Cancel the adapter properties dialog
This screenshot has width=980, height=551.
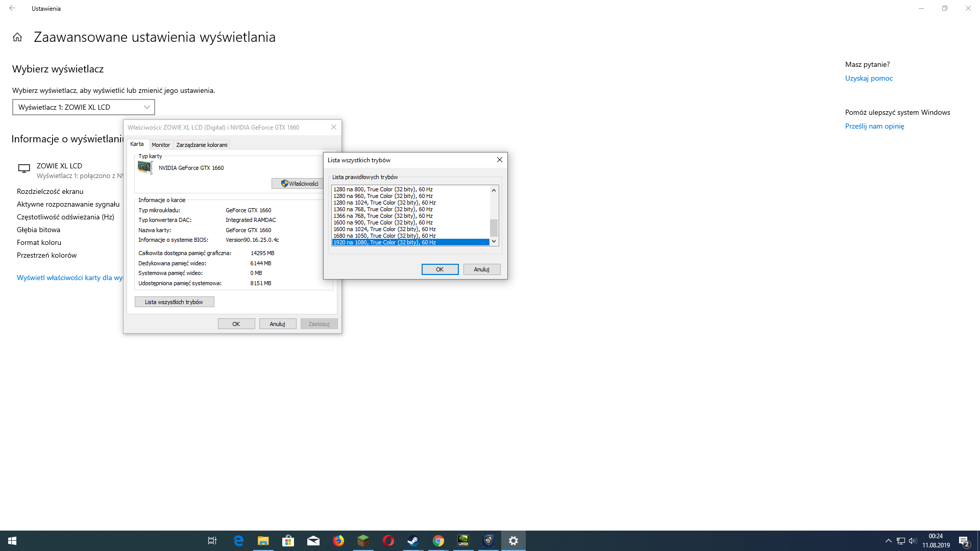(x=278, y=324)
